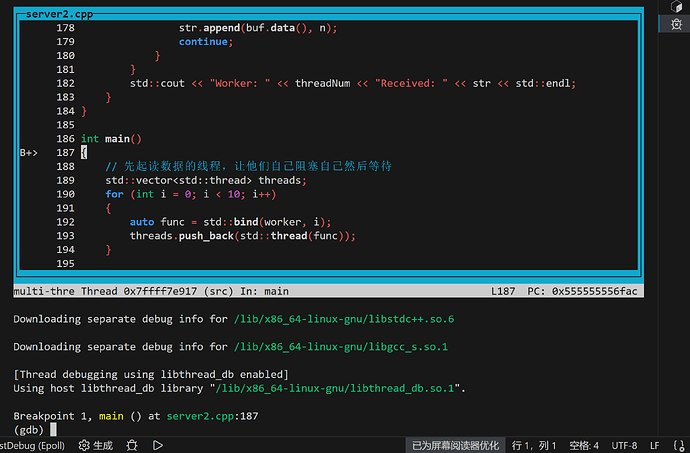690x453 pixels.
Task: Click 'std::vector<std::thread> threads;' on line 189
Action: tap(206, 180)
